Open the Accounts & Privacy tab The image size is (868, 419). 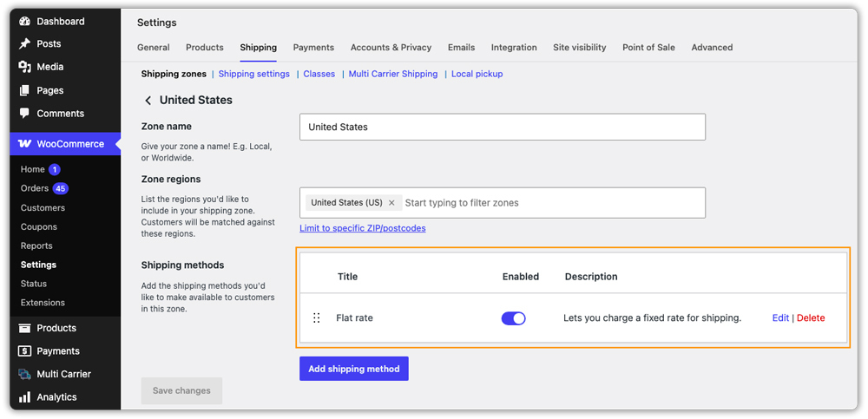[x=391, y=48]
